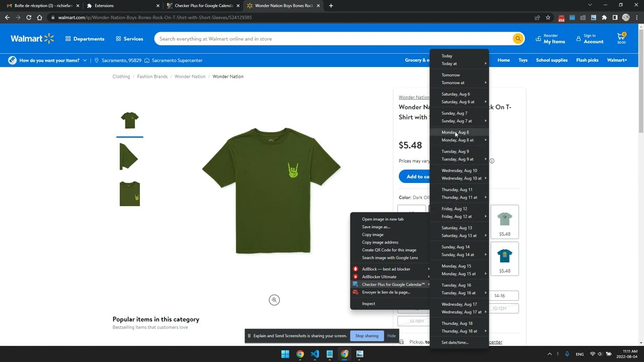Pick the blue shirt color variant
Image resolution: width=644 pixels, height=362 pixels.
click(x=505, y=256)
